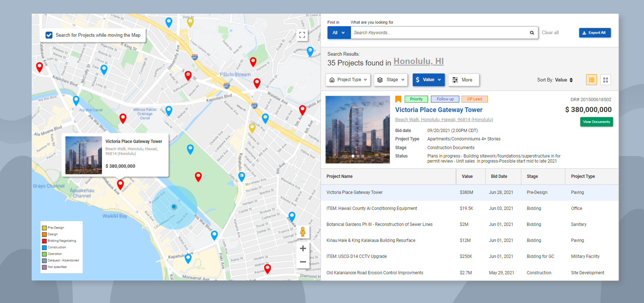This screenshot has width=644, height=303.
Task: Click the search magnifier icon
Action: [532, 33]
